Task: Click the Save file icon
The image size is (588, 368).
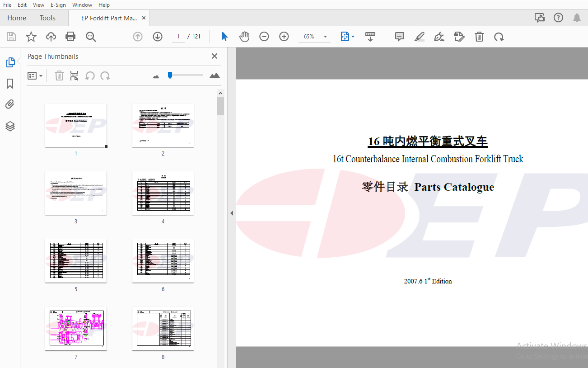Action: click(x=11, y=37)
